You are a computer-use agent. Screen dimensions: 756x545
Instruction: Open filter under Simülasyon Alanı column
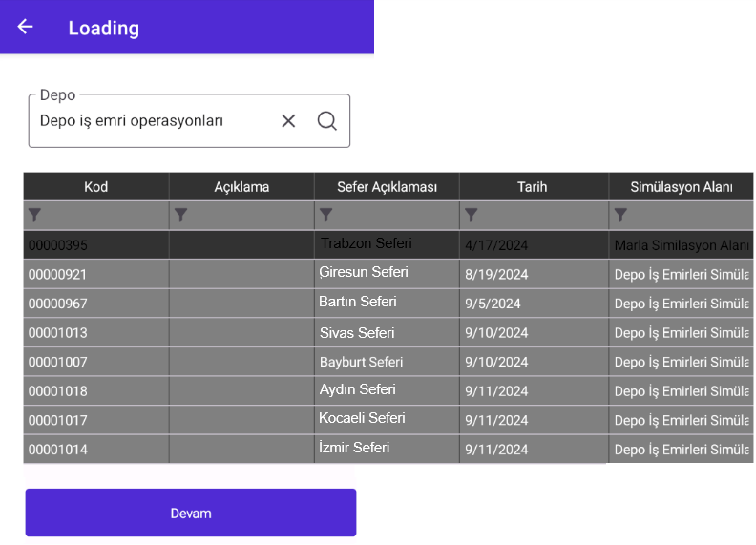click(x=620, y=215)
